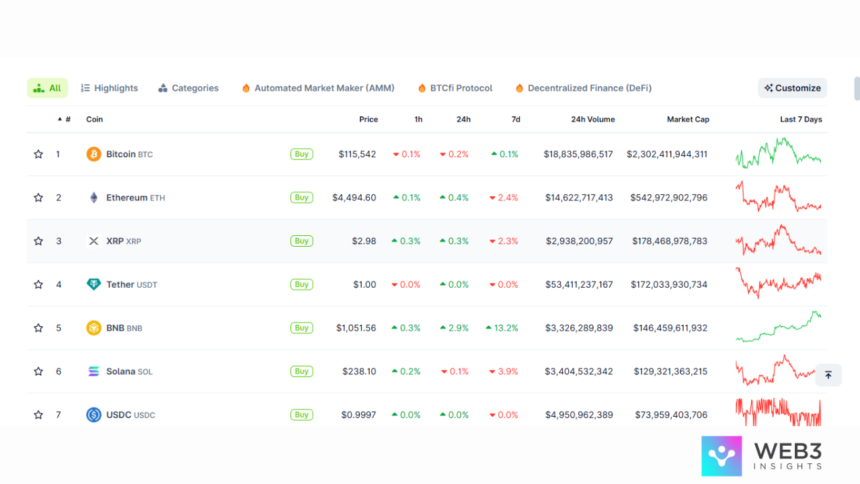
Task: Sort coins by Market Cap header
Action: click(x=687, y=119)
